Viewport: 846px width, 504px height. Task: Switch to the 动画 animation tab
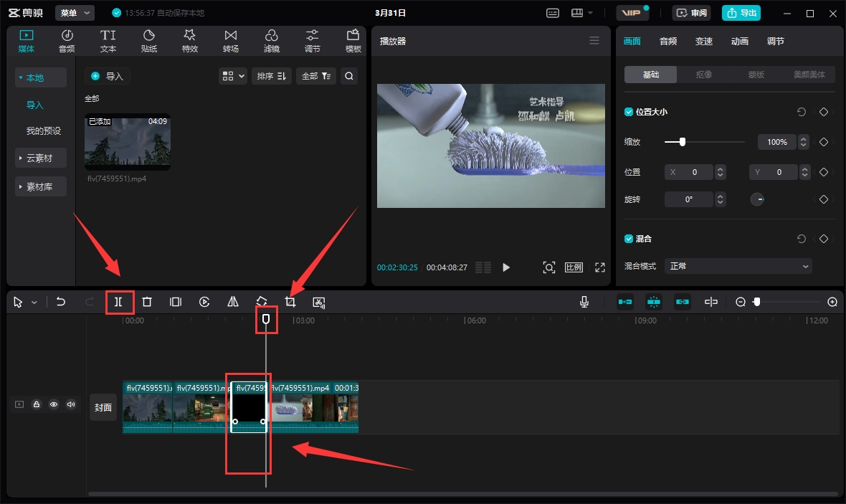coord(740,41)
